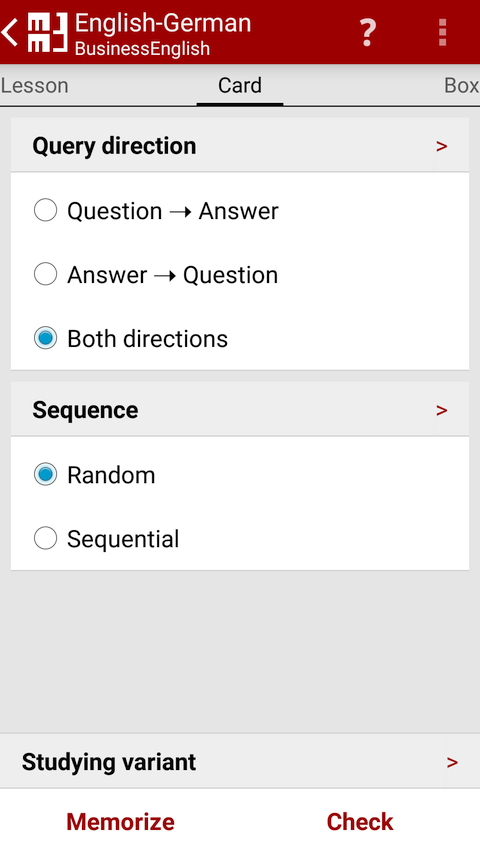Switch to the Lesson tab

tap(34, 86)
